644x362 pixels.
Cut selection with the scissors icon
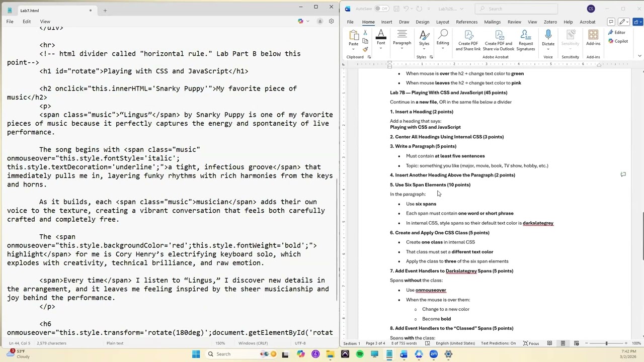(x=365, y=32)
